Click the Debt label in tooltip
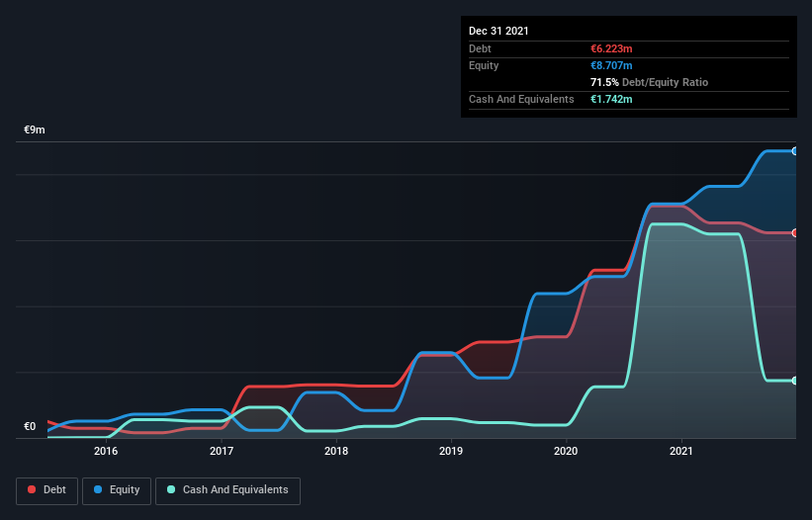The height and width of the screenshot is (520, 812). [x=480, y=48]
